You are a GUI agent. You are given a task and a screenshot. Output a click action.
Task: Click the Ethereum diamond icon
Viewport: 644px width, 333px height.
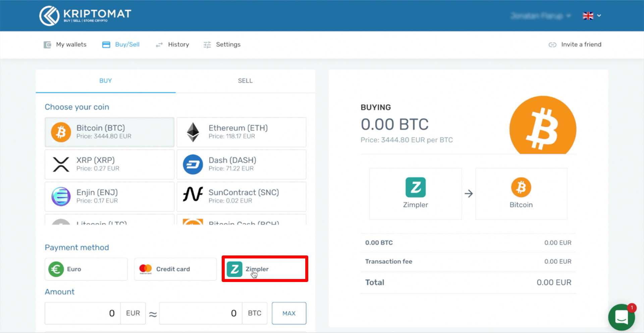193,132
